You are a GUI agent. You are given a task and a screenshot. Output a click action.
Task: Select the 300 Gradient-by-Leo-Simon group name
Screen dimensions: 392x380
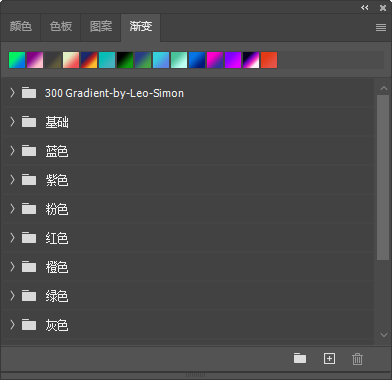(x=114, y=93)
